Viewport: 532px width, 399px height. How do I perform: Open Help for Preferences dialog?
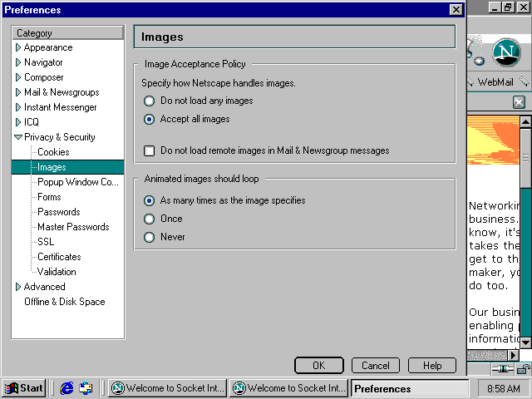click(432, 366)
